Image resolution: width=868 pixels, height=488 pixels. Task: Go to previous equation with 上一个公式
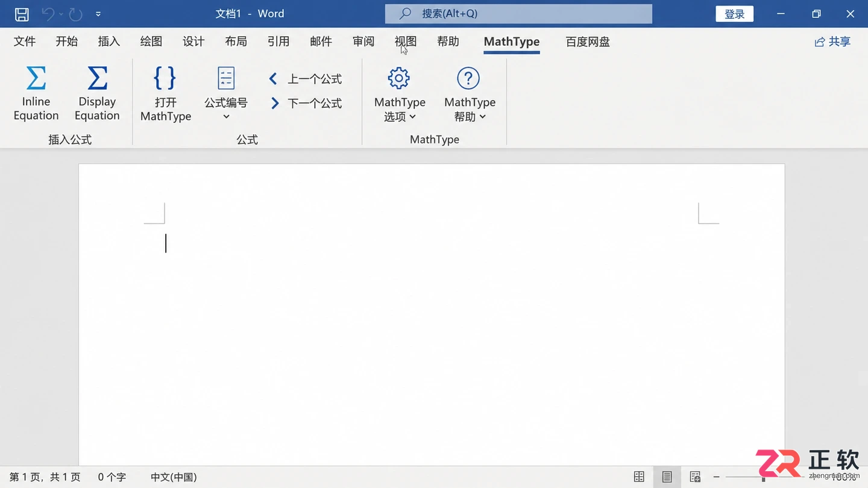(306, 79)
